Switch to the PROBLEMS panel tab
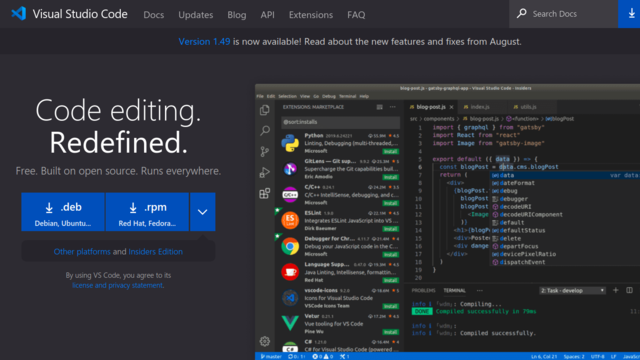Viewport: 640px width, 360px height. 423,291
